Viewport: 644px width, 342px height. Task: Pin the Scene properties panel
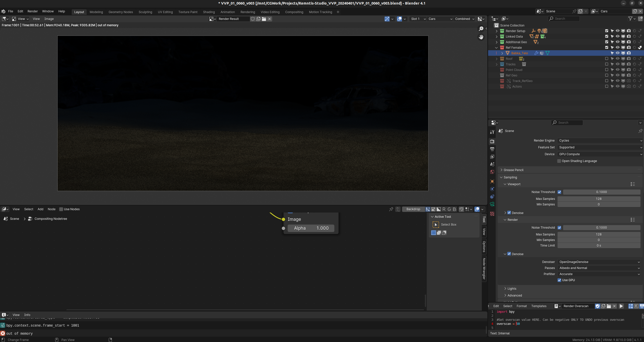(640, 131)
